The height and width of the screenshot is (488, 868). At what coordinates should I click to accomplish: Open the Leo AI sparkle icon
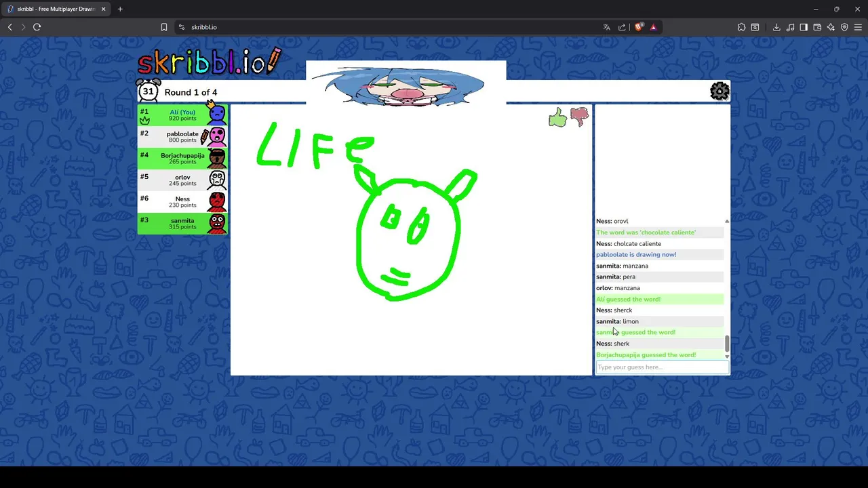point(831,27)
